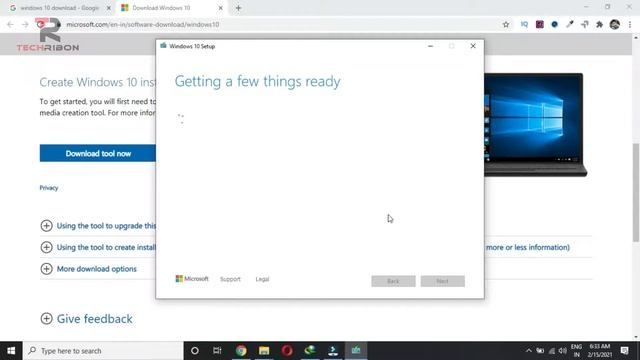Click the laptop image on the webpage
This screenshot has height=360, width=640.
(535, 125)
